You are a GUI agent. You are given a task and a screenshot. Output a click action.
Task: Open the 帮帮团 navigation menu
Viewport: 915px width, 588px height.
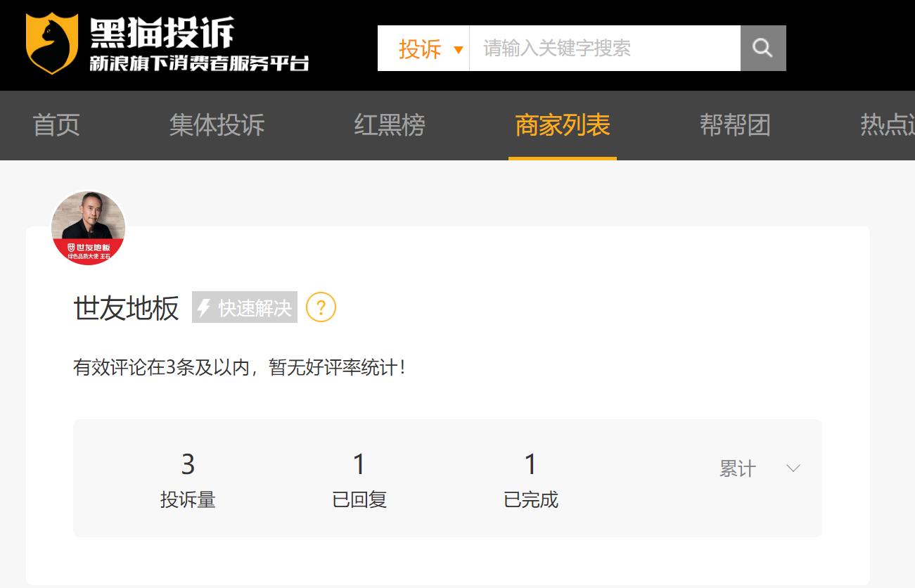pos(735,125)
